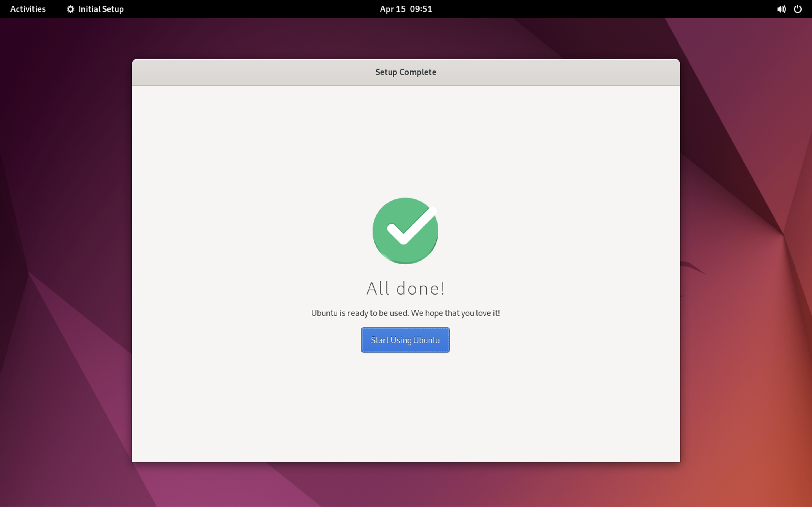This screenshot has width=812, height=507.
Task: Click the green checkmark circle icon
Action: (x=405, y=231)
